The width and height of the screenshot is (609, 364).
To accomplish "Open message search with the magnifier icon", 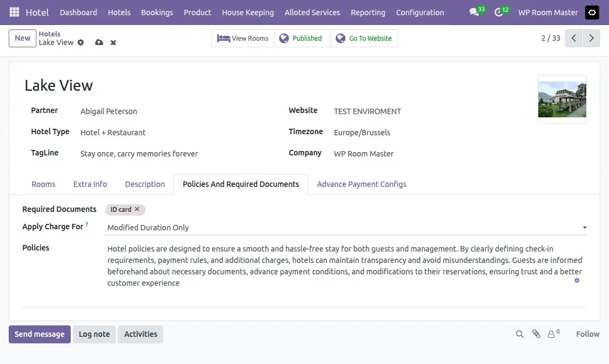I will pyautogui.click(x=519, y=334).
